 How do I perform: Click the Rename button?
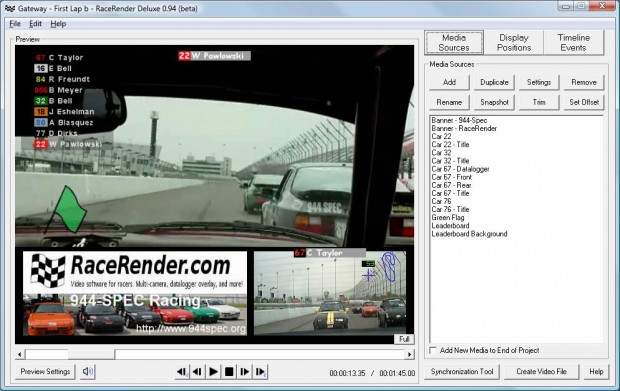point(449,102)
